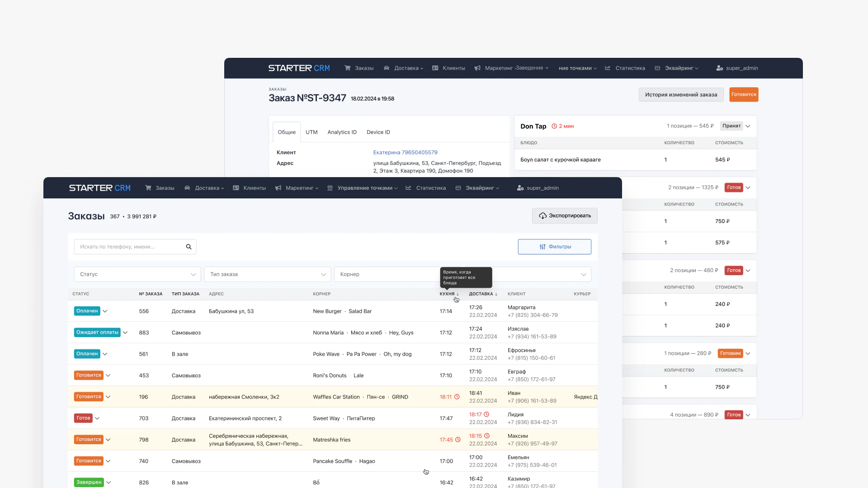Click address Екатерининский проспект, 2
This screenshot has height=488, width=868.
tap(245, 418)
